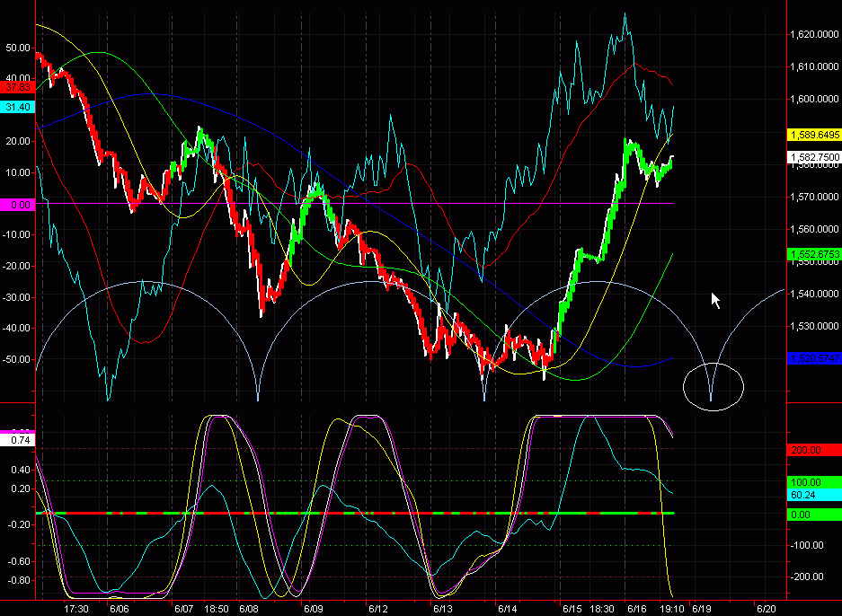Viewport: 842px width, 616px height.
Task: Click the 20.00 left axis label
Action: click(x=18, y=141)
